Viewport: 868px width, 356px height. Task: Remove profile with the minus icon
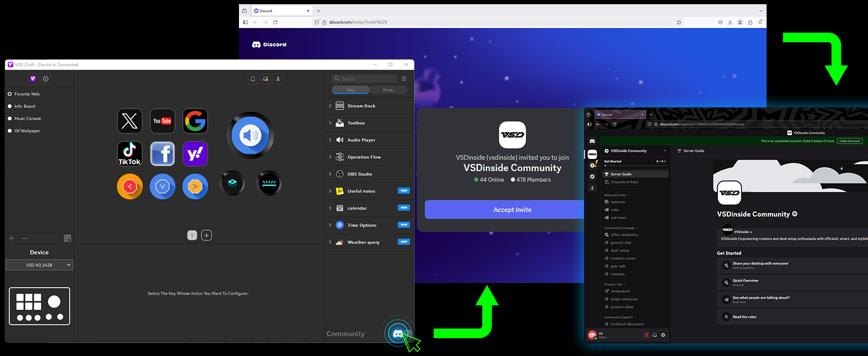click(24, 239)
